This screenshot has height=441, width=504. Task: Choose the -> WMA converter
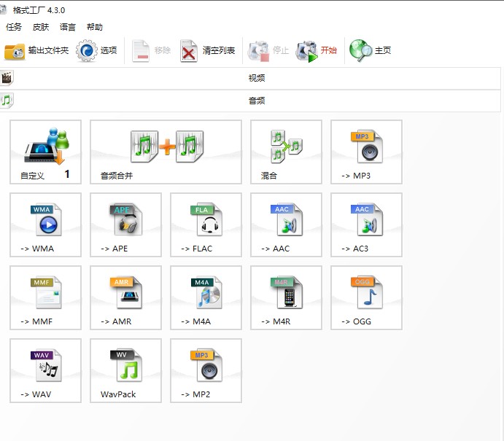click(45, 225)
